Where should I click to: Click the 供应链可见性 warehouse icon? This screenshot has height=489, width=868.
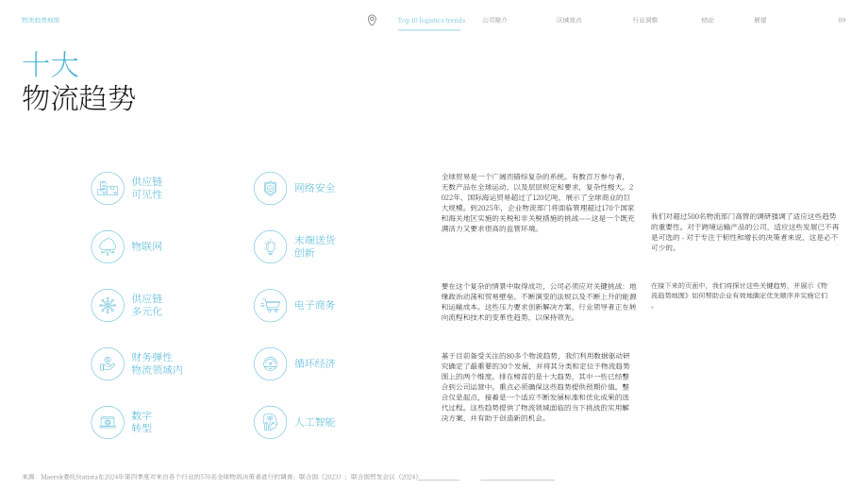[x=108, y=188]
